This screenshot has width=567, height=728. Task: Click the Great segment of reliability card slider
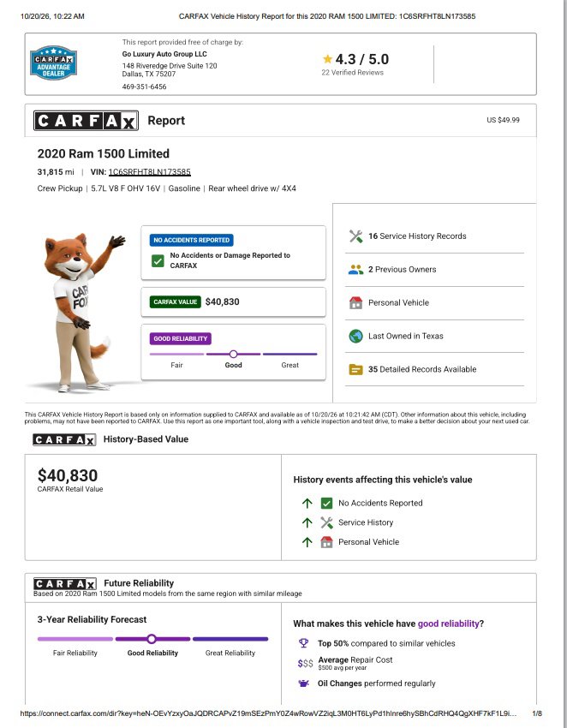pos(289,354)
